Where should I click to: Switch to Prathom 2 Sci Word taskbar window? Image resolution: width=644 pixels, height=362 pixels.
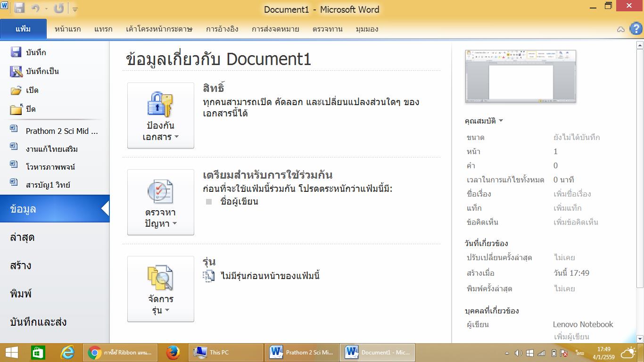coord(302,353)
